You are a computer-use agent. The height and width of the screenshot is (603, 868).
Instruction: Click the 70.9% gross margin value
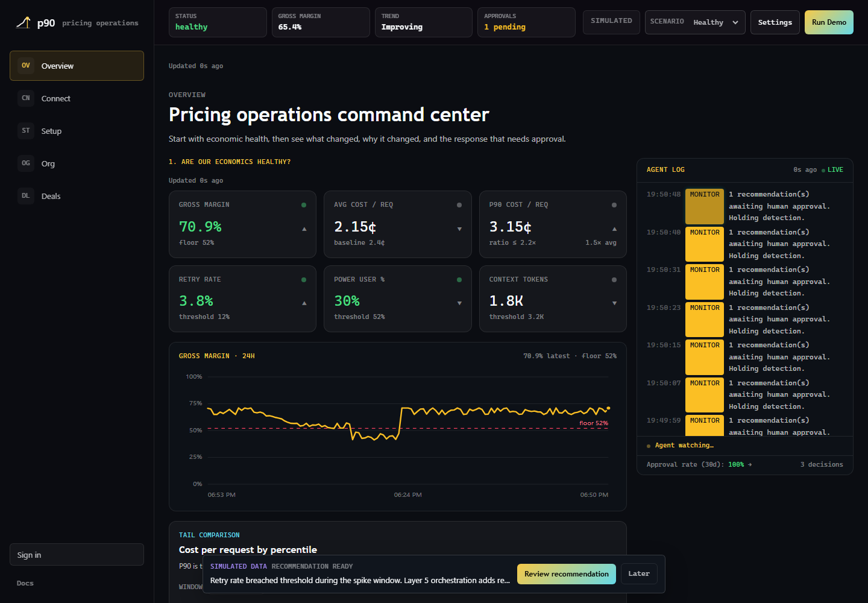[x=200, y=227]
